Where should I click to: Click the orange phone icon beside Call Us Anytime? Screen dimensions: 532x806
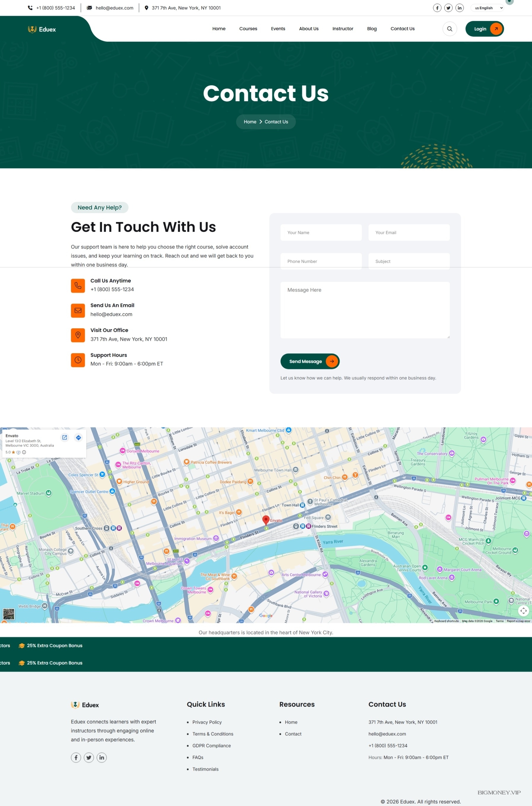78,285
